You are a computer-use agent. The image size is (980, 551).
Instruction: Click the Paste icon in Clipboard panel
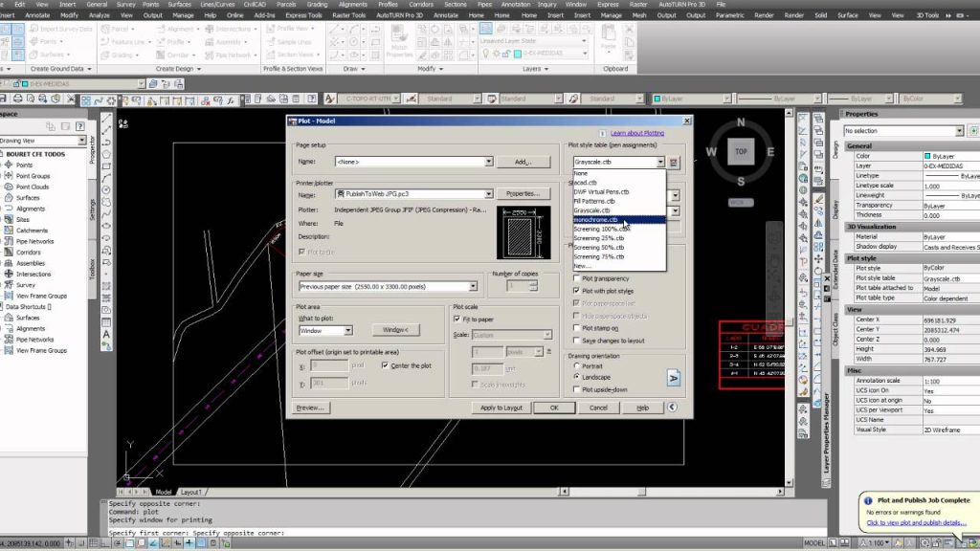pos(609,38)
